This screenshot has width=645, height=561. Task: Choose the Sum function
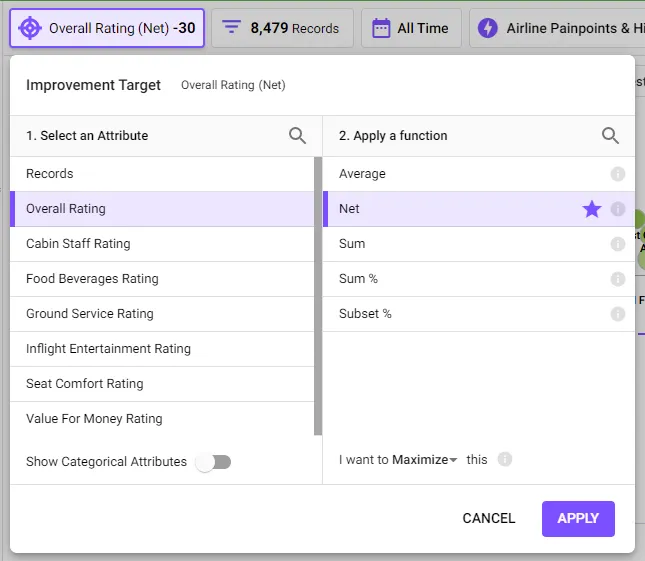click(x=479, y=243)
